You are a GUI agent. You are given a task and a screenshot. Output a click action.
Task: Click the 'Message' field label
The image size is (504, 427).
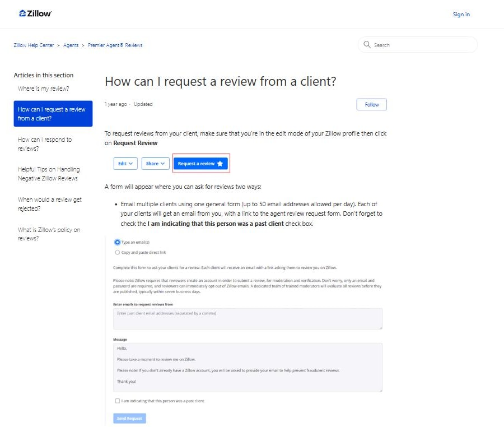120,340
